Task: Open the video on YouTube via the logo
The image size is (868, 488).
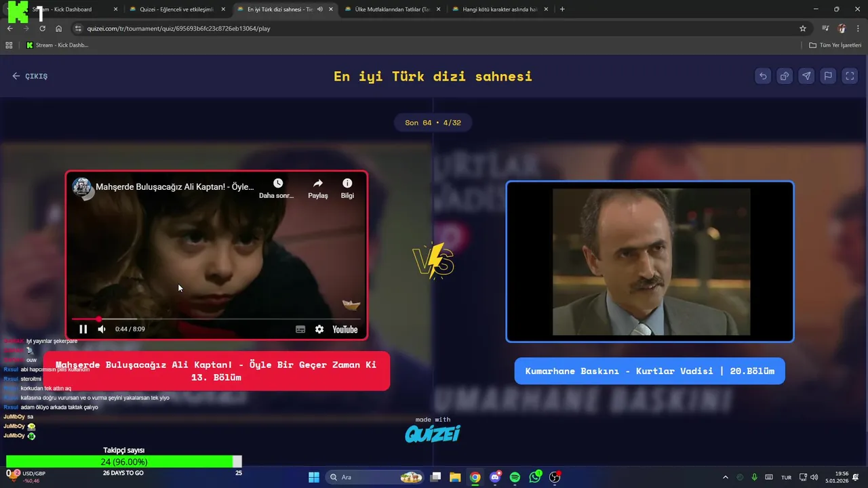Action: (345, 329)
